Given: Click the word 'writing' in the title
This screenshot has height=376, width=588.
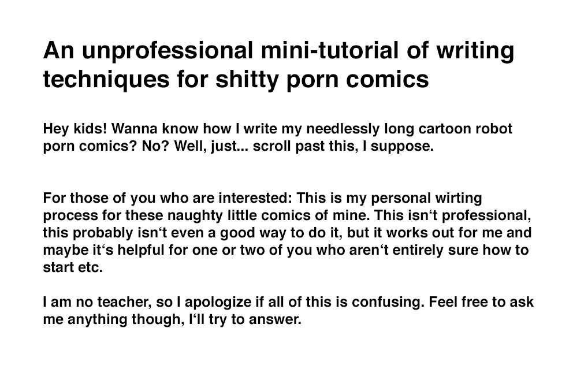Looking at the screenshot, I should click(x=475, y=51).
